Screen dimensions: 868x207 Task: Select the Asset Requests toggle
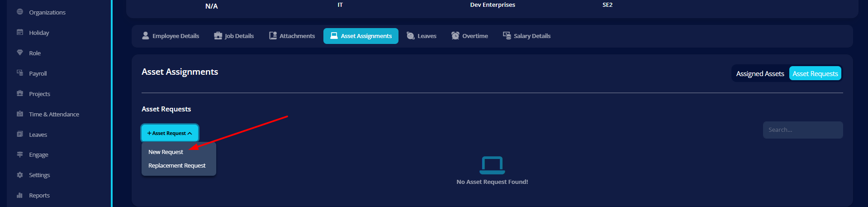815,73
